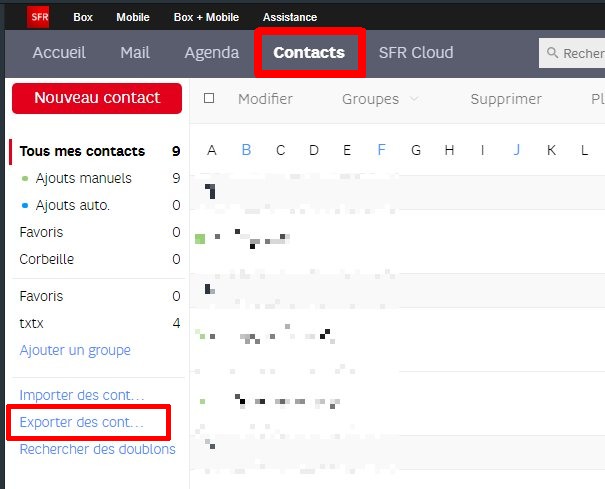Tick the select-all contacts checkbox

tap(209, 98)
